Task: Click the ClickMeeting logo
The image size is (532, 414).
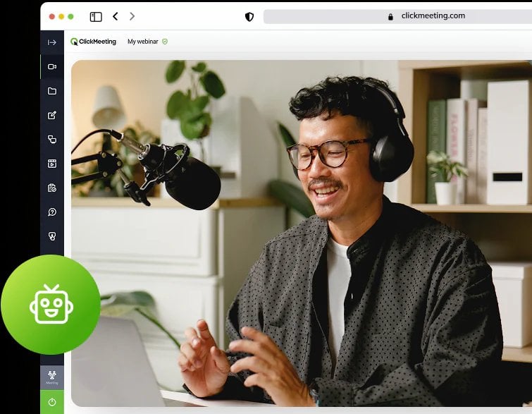Action: coord(93,42)
